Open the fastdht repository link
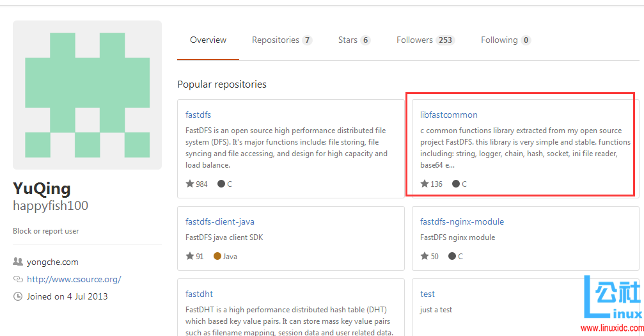Screen dimensions: 644x336 [x=199, y=294]
